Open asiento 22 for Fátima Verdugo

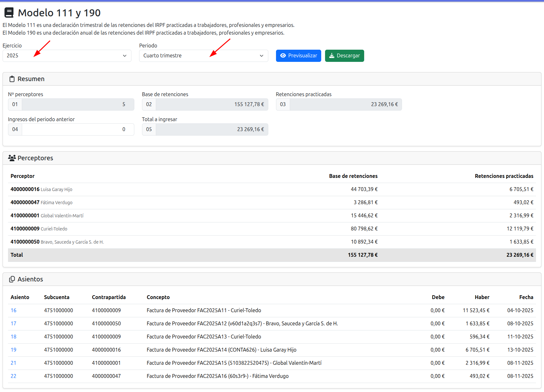(x=13, y=376)
